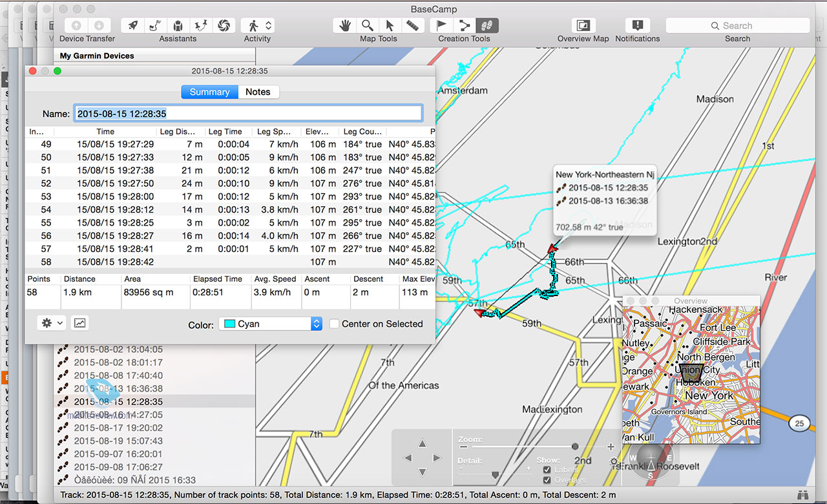
Task: Select the Zoom magnifier map tool
Action: 368,25
